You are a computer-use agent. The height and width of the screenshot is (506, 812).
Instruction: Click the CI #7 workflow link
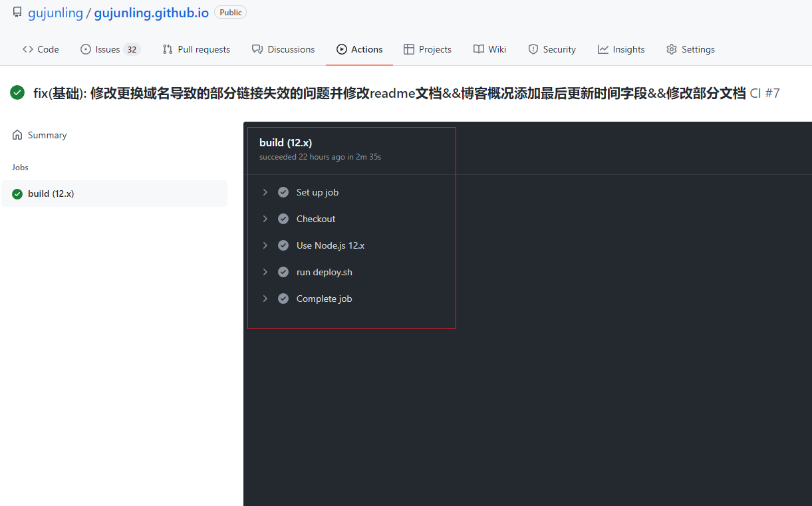tap(765, 92)
